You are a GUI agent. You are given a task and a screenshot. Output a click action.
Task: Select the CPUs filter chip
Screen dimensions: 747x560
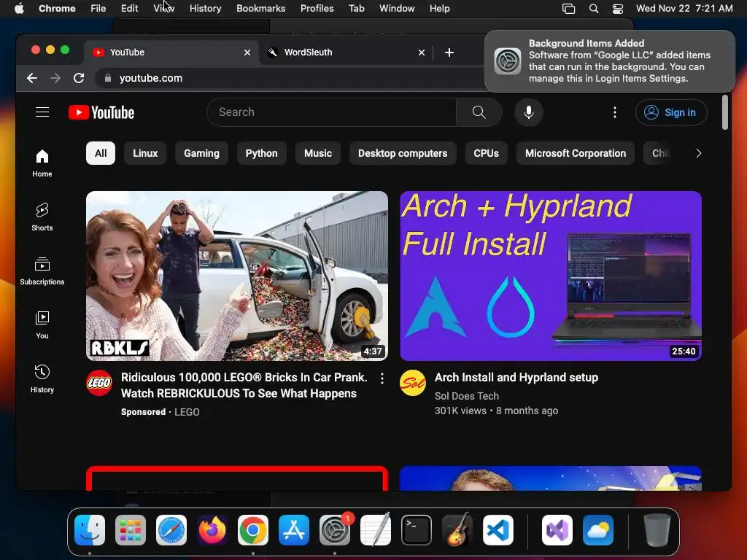click(486, 153)
